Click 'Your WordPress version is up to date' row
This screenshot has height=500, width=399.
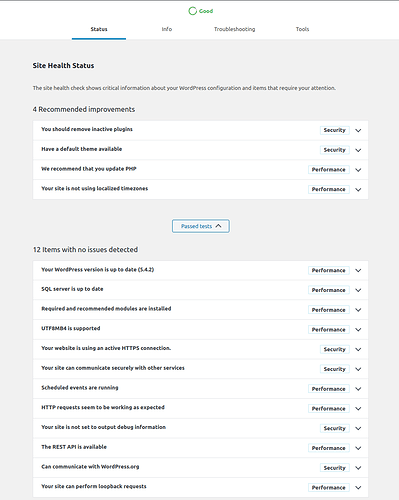[x=201, y=270]
